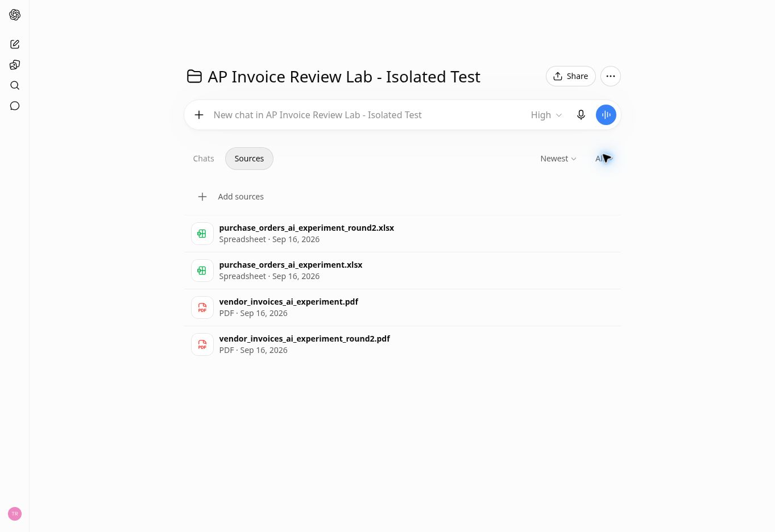Click the plus attach icon in chat box
This screenshot has height=532, width=775.
[199, 115]
